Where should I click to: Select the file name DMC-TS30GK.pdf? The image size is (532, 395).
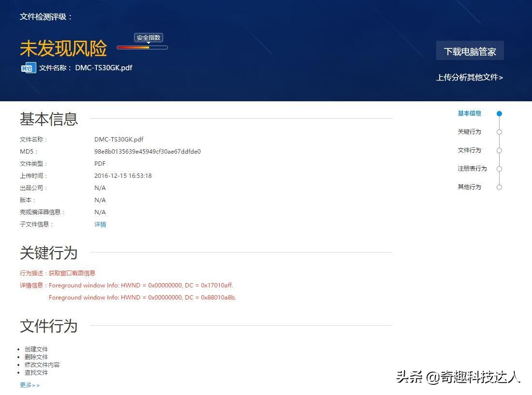(103, 68)
